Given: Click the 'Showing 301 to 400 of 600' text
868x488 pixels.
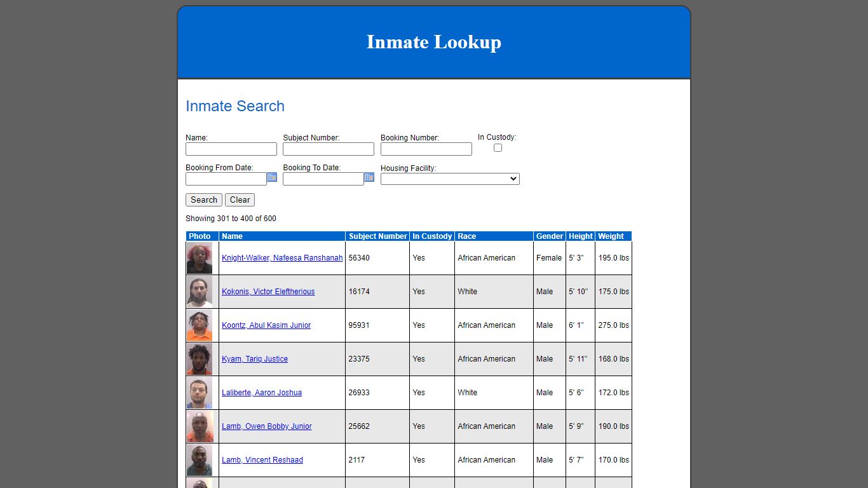Looking at the screenshot, I should [231, 219].
